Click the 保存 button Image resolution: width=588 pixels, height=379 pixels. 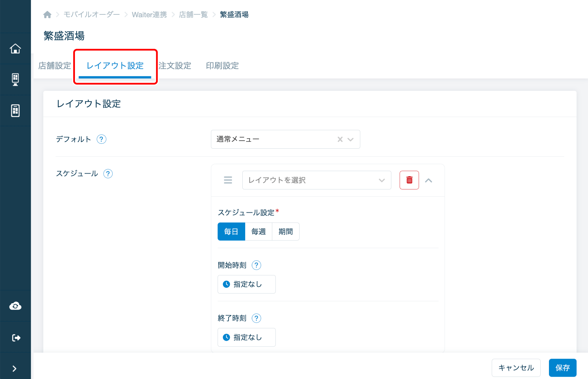click(562, 368)
